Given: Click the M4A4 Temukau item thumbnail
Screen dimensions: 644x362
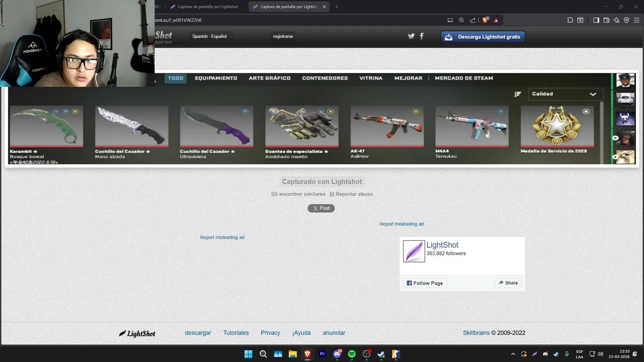Looking at the screenshot, I should click(472, 126).
